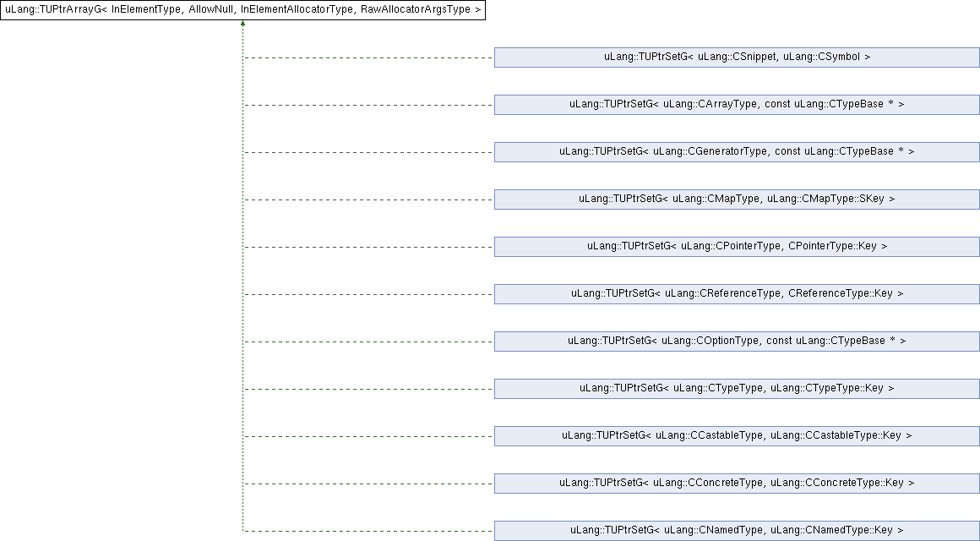Viewport: 980px width, 541px height.
Task: Click dashed connector leading to CTypeType node
Action: coord(368,390)
